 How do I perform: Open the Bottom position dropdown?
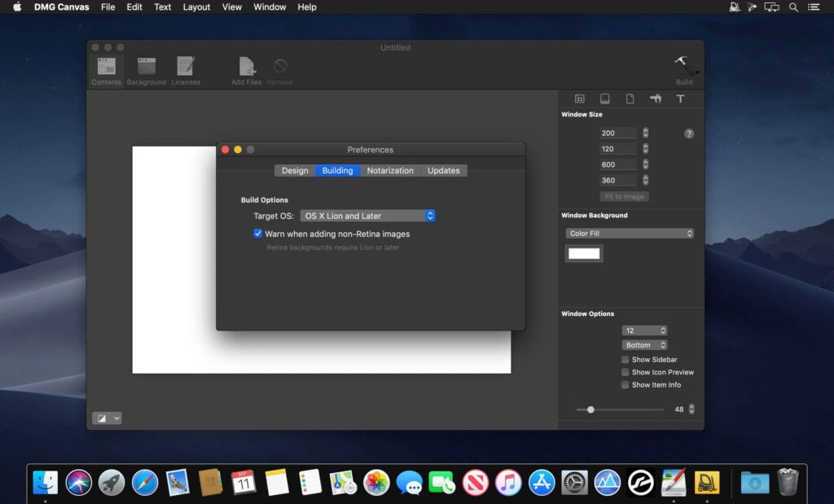644,344
